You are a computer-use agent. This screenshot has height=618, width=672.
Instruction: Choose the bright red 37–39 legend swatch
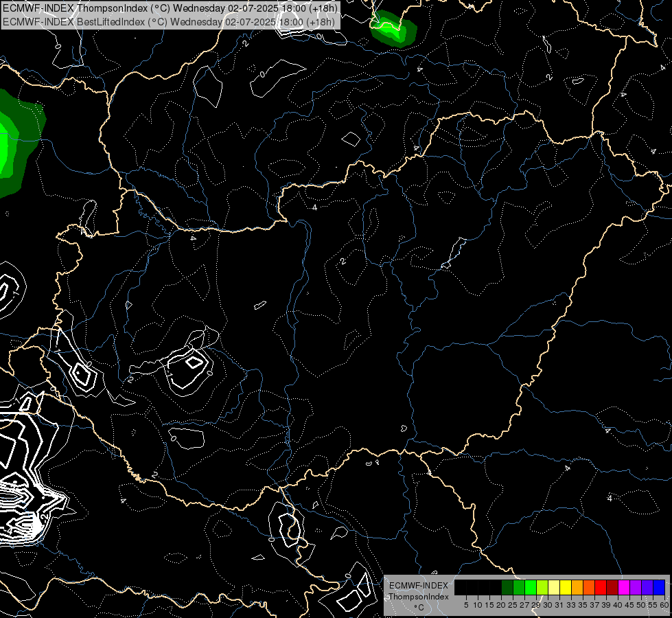pyautogui.click(x=601, y=587)
